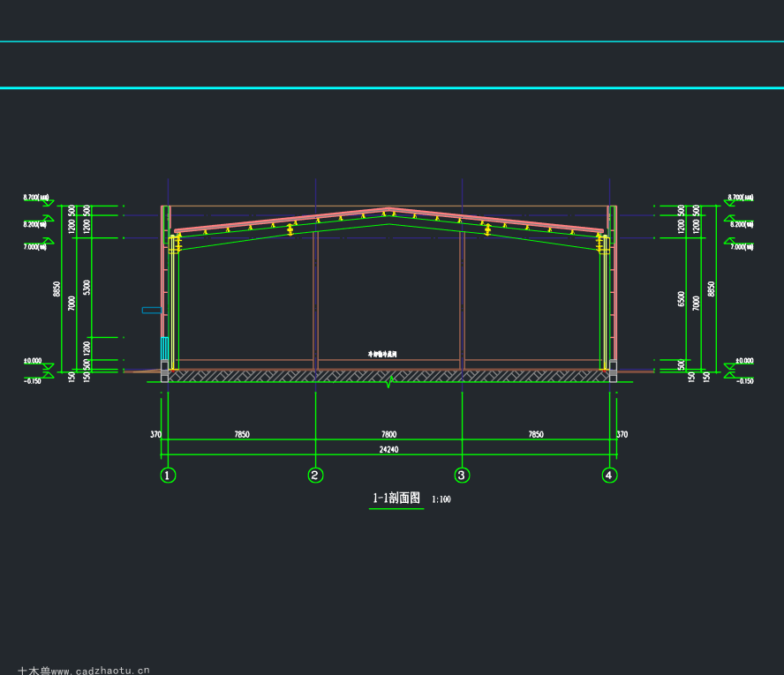
Task: Select axis bubble number 1
Action: [168, 476]
